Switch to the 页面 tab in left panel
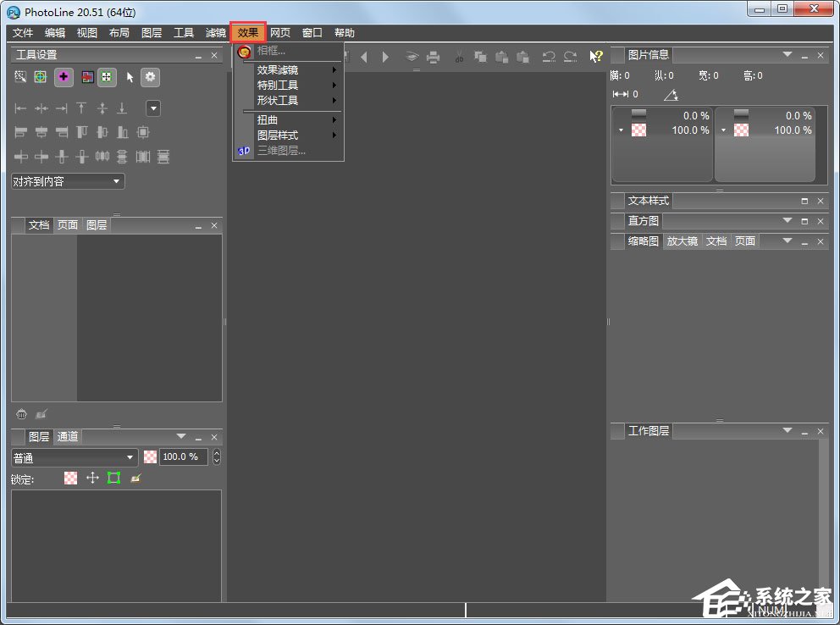This screenshot has width=840, height=625. click(x=68, y=225)
